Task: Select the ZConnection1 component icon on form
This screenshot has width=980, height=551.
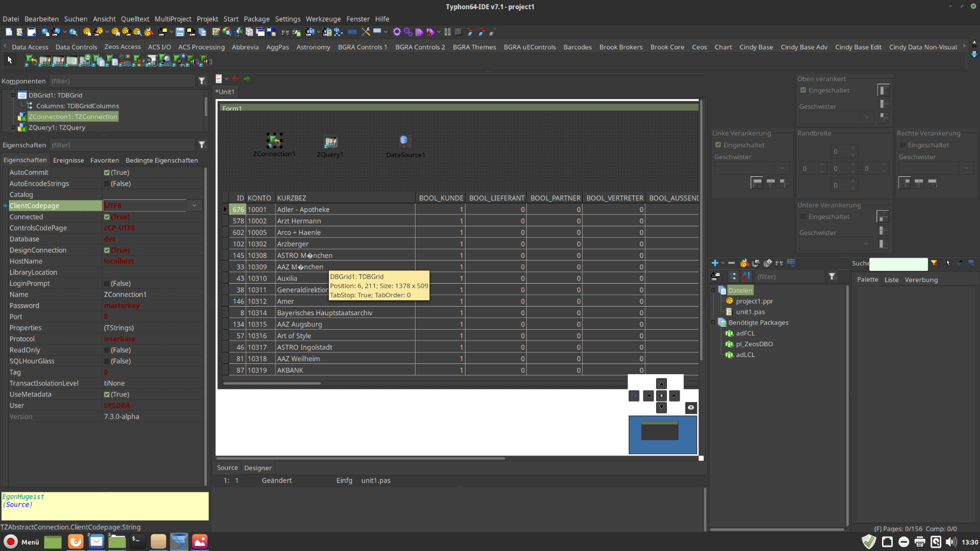Action: click(274, 141)
